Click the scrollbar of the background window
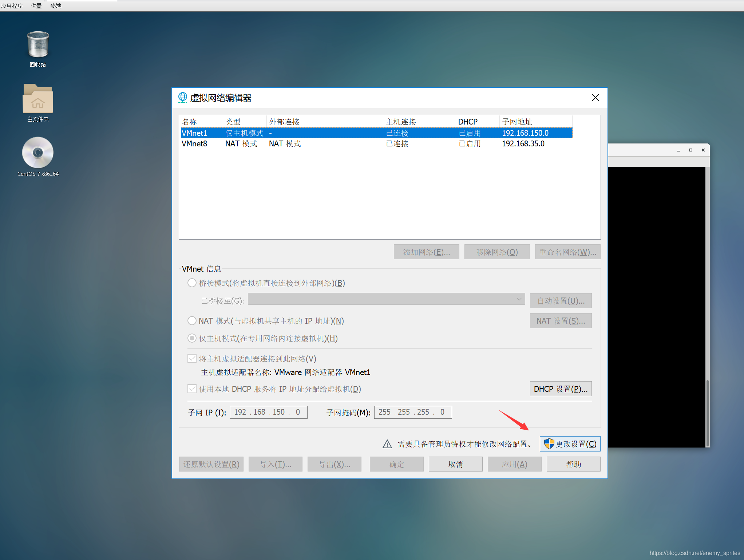The width and height of the screenshot is (744, 560). pyautogui.click(x=707, y=413)
